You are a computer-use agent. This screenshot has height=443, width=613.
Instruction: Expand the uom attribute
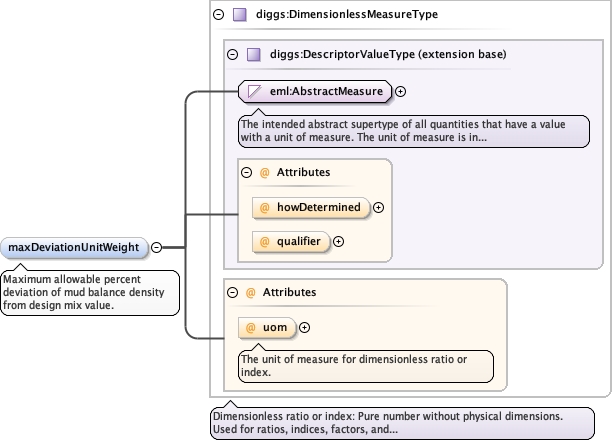tap(305, 327)
